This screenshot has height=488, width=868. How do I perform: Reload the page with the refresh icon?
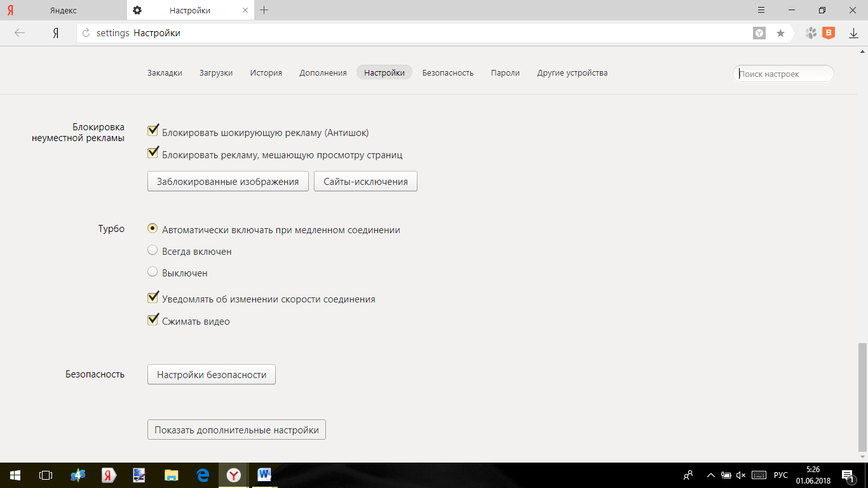click(86, 33)
